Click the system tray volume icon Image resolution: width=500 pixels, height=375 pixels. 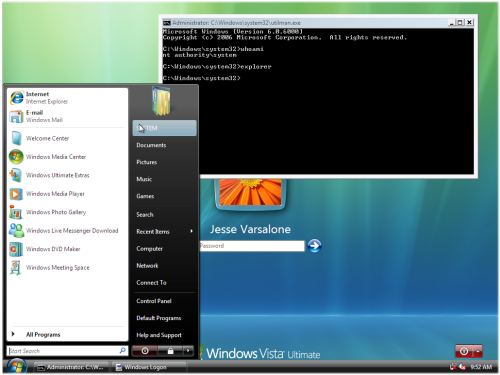pyautogui.click(x=462, y=367)
